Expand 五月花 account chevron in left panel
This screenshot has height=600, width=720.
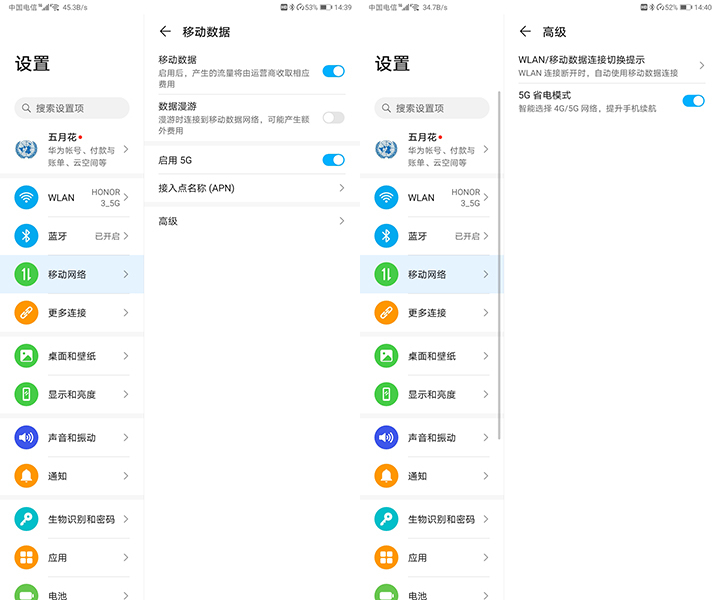pos(126,149)
